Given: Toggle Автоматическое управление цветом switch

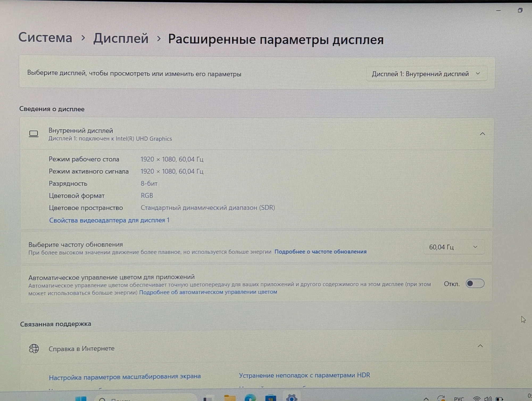Looking at the screenshot, I should point(475,284).
